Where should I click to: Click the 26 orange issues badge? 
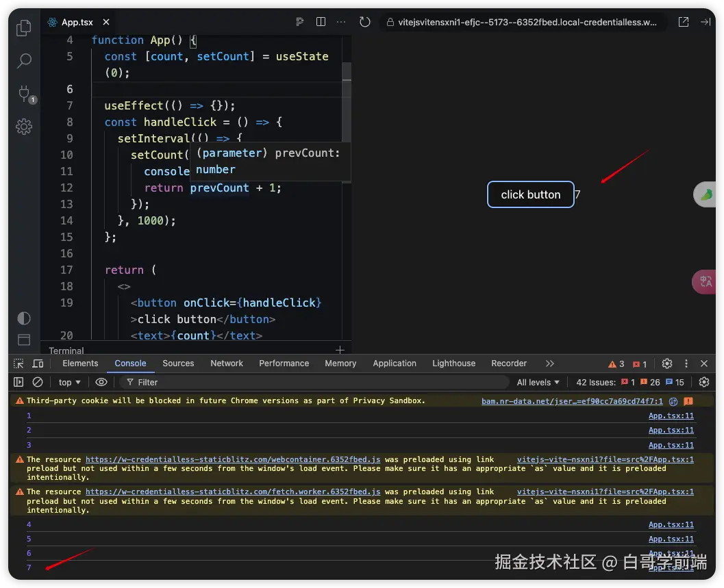coord(650,382)
